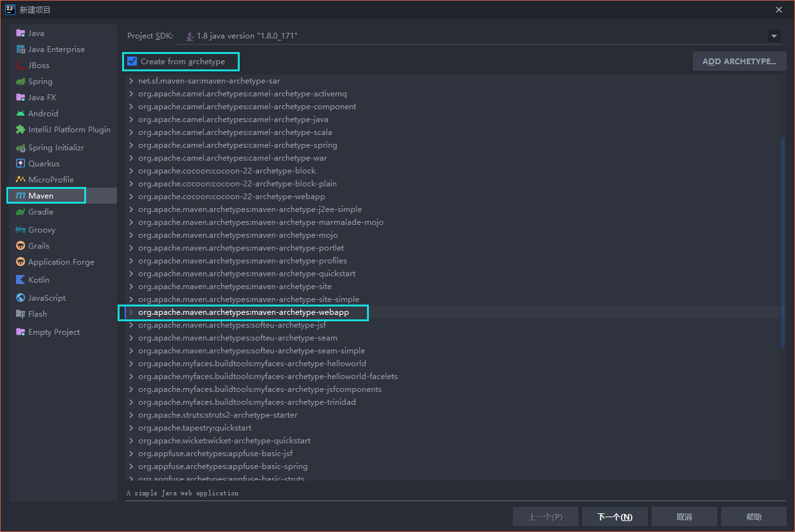
Task: Select org.apache.tapestry:quickstart row text
Action: 195,428
